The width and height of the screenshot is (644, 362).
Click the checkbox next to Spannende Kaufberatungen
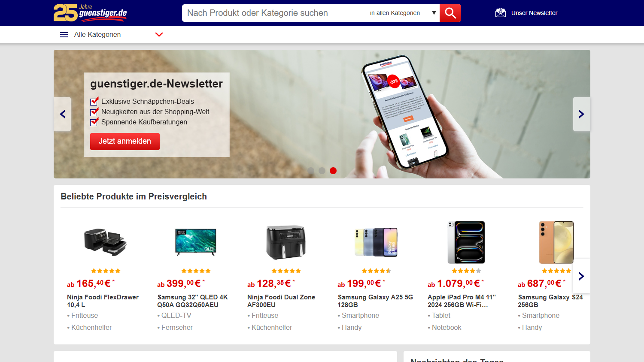pyautogui.click(x=94, y=122)
